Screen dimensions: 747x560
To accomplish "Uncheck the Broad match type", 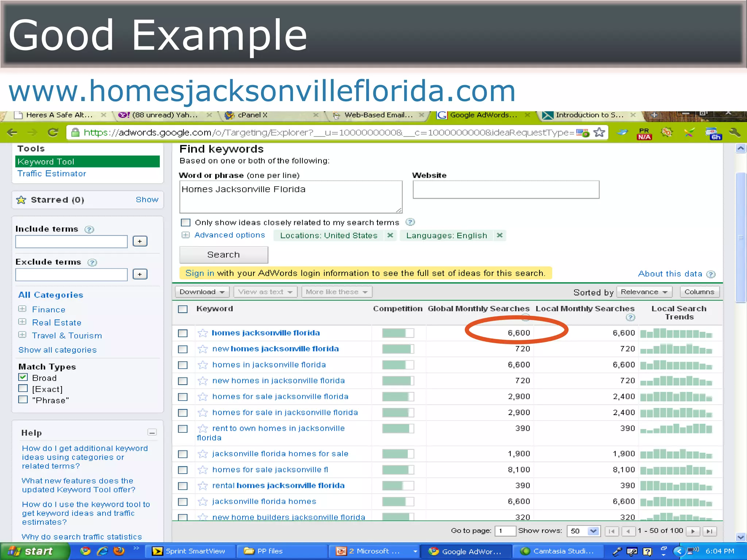I will coord(23,377).
